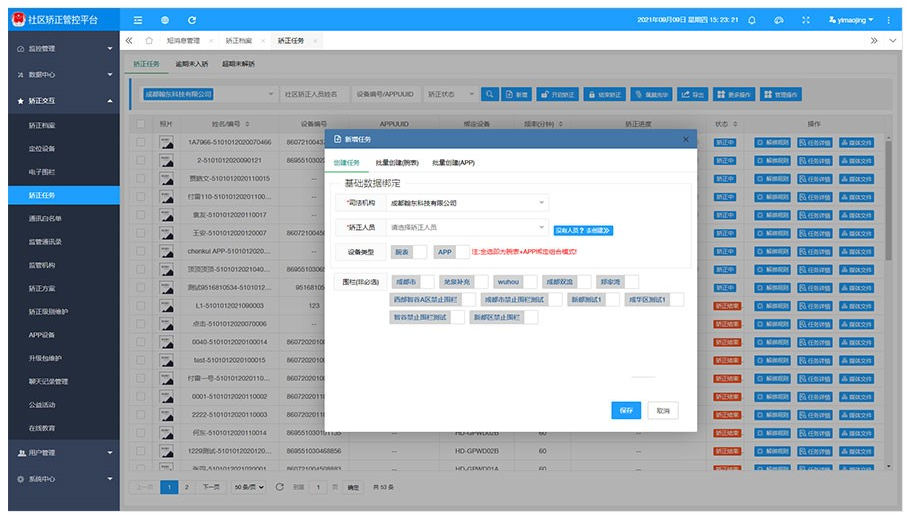Click 任务详情 in the first table row
907x513 pixels.
[814, 143]
